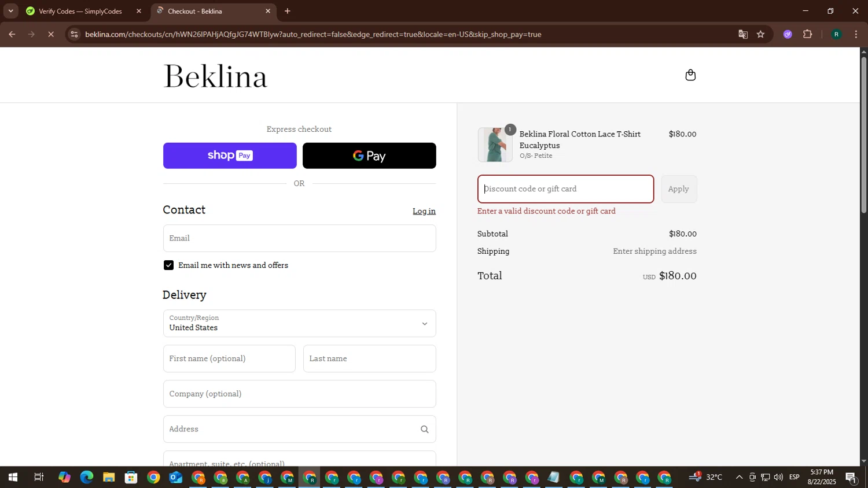Open the shopping bag cart icon
The height and width of the screenshot is (488, 868).
click(x=690, y=75)
